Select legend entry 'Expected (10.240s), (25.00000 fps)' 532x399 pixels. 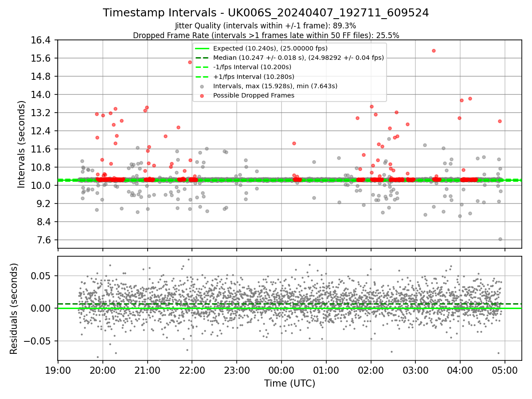point(270,48)
